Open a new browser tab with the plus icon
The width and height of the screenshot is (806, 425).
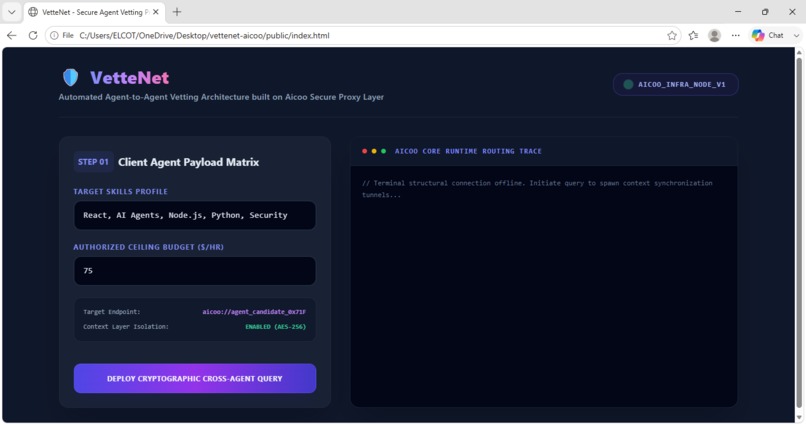177,12
